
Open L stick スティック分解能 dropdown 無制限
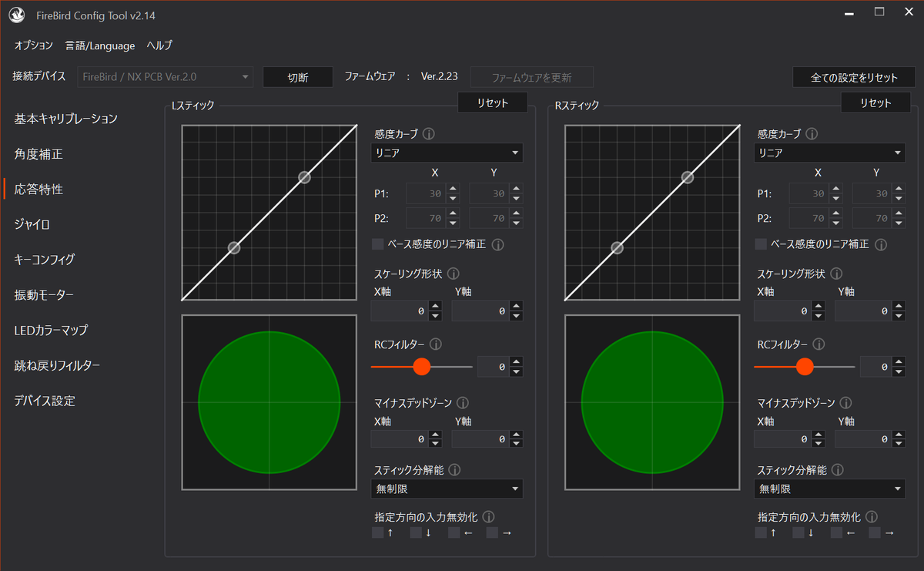pos(447,489)
